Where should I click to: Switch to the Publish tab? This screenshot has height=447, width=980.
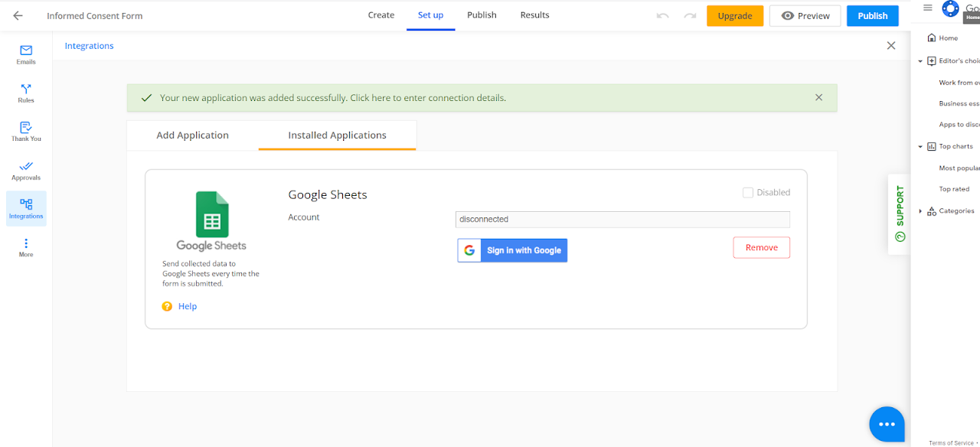click(x=482, y=15)
